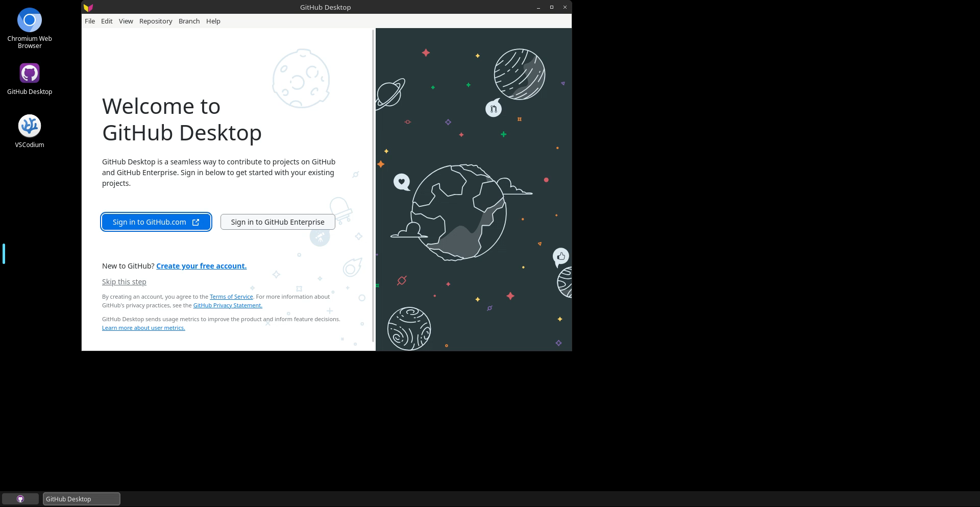Choose Skip this step

124,282
